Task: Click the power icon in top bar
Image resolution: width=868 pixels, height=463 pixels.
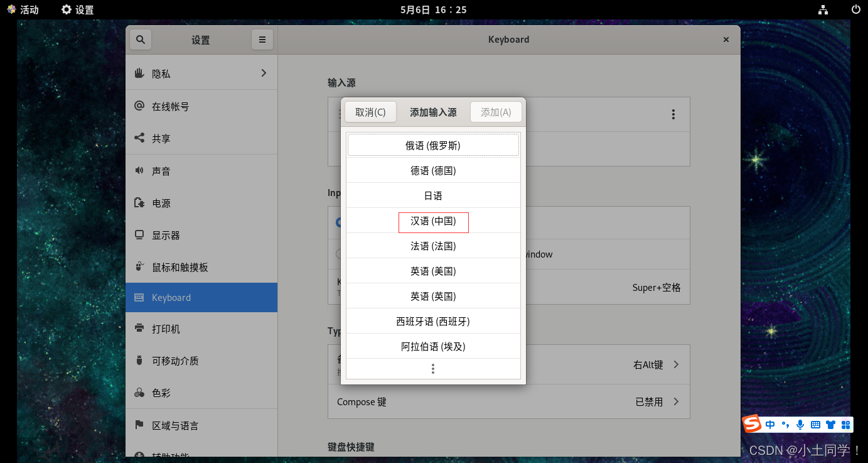Action: (x=855, y=9)
